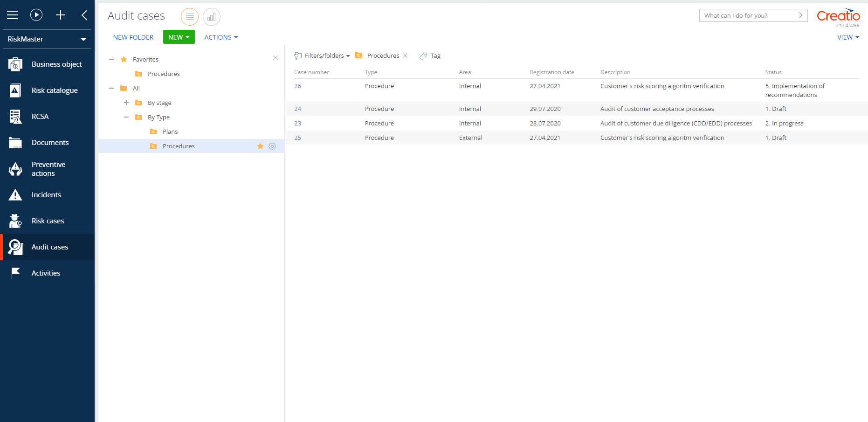Collapse the left sidebar with arrow icon
This screenshot has height=422, width=868.
click(84, 15)
